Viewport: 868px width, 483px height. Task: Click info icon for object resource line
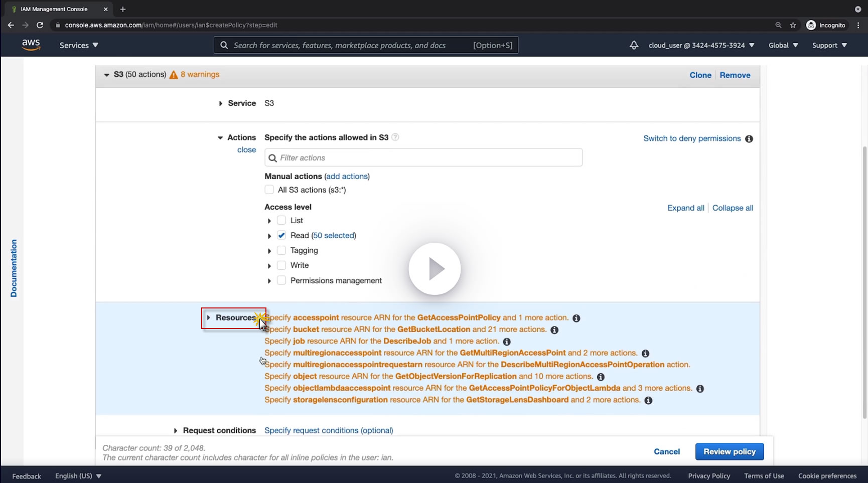click(601, 377)
